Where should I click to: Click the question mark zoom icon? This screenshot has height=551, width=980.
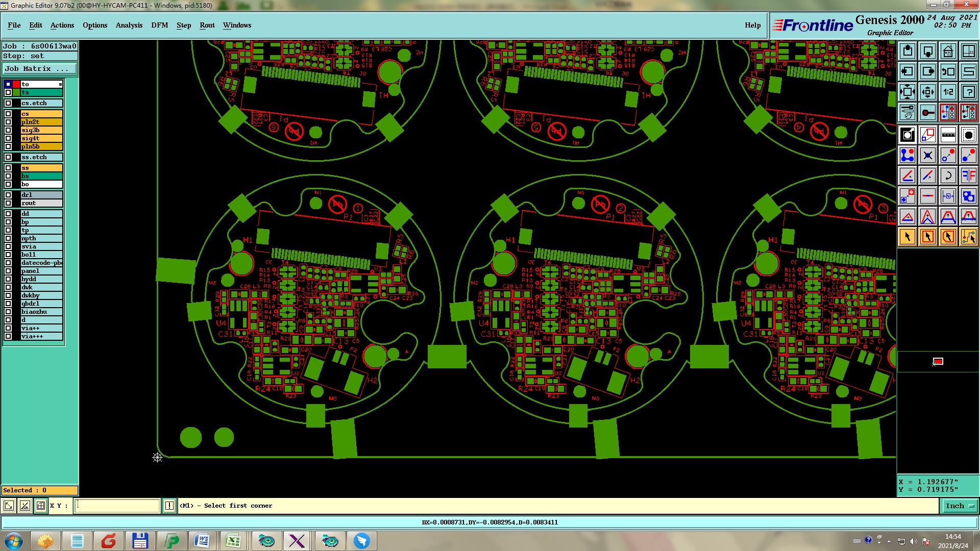(x=968, y=92)
